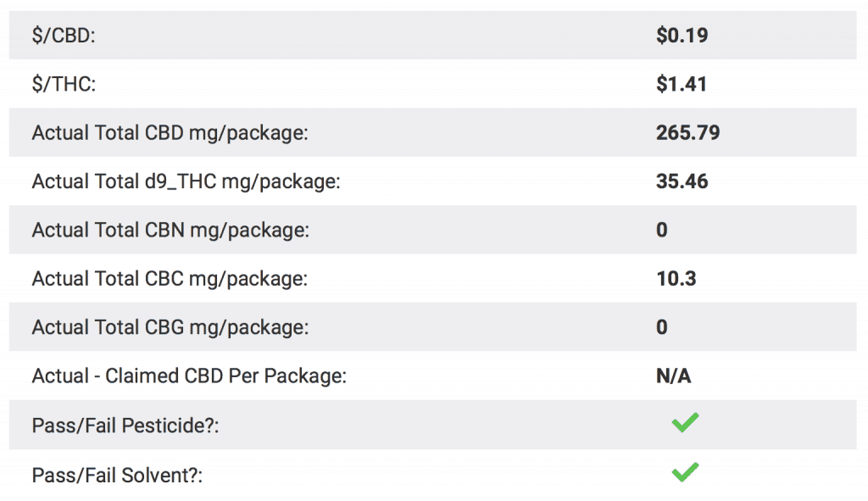Select the $/CBD label

tap(64, 36)
